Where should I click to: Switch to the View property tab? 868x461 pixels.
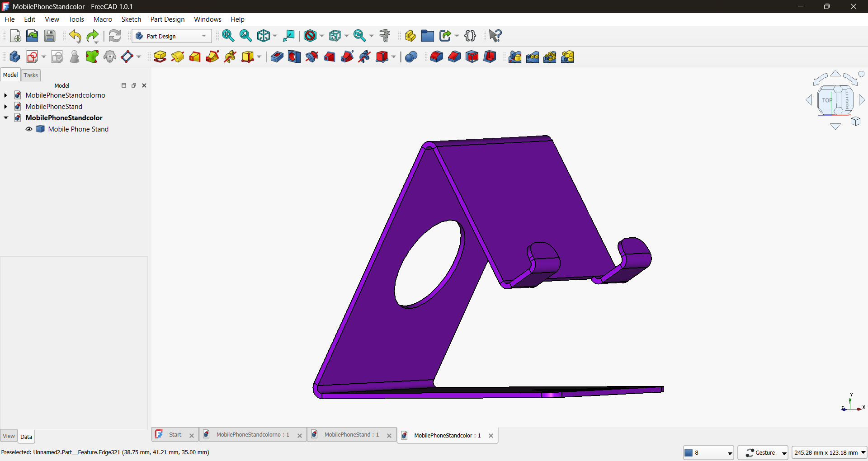click(x=9, y=436)
